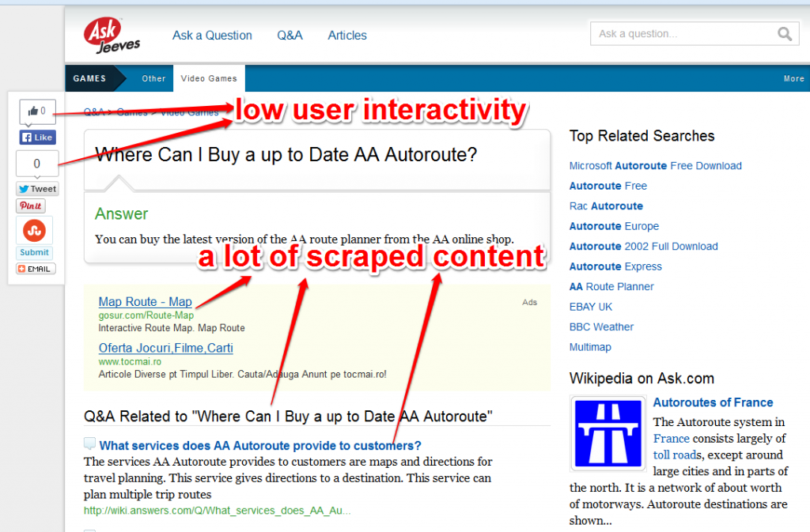Viewport: 810px width, 532px height.
Task: Open the wiki.answers.com source URL
Action: pyautogui.click(x=218, y=511)
